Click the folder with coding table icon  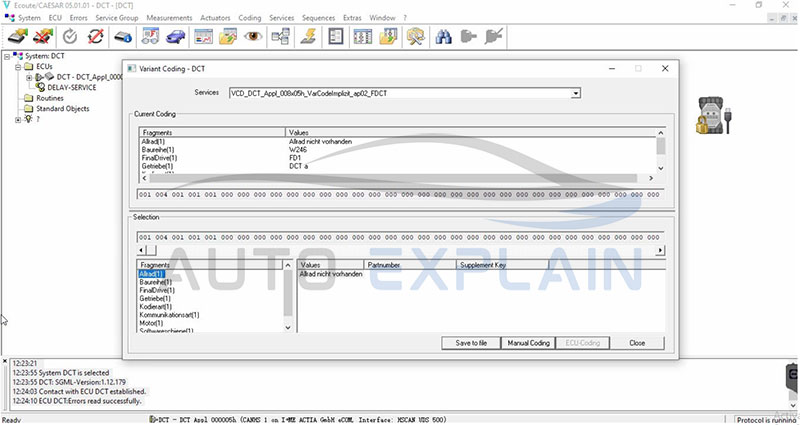click(388, 37)
